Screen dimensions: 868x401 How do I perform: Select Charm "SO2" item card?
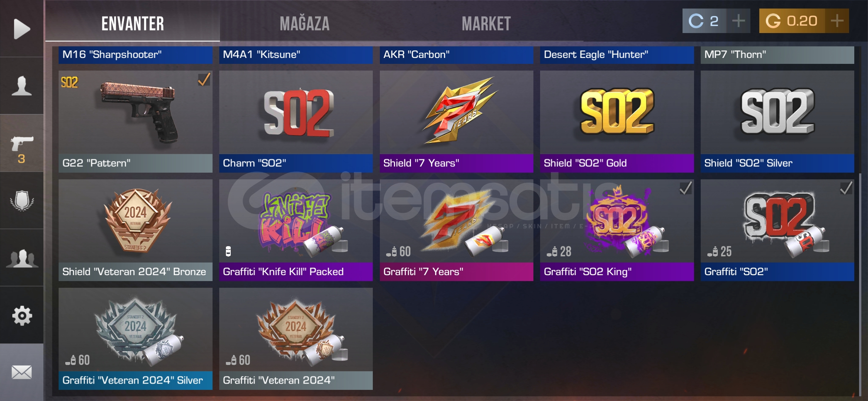pos(296,121)
